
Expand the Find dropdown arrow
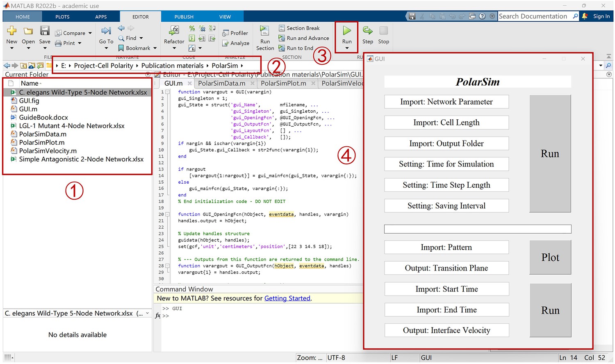[141, 38]
